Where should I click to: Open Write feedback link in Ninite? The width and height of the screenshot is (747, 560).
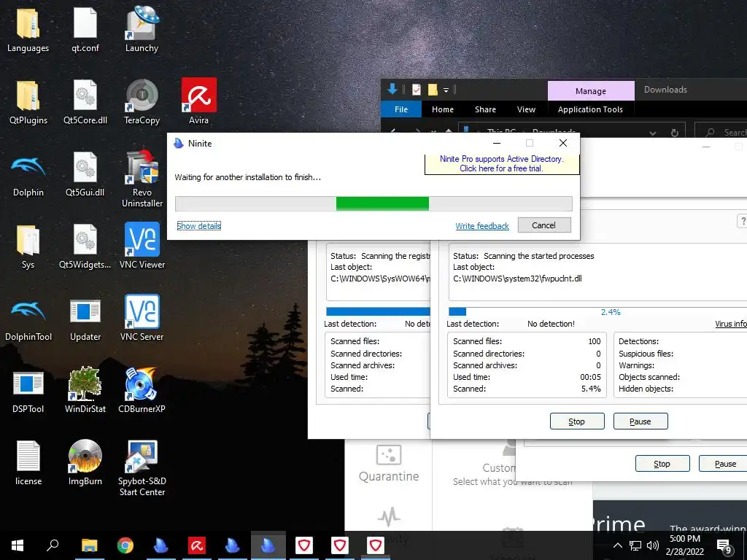click(482, 226)
